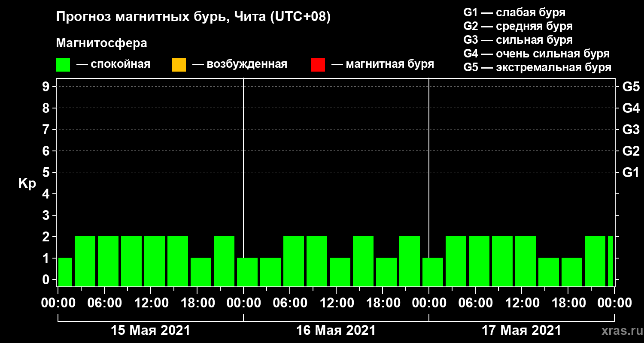Image resolution: width=644 pixels, height=343 pixels.
Task: Click the 'G3 — сильная буря' legend line
Action: 518,40
